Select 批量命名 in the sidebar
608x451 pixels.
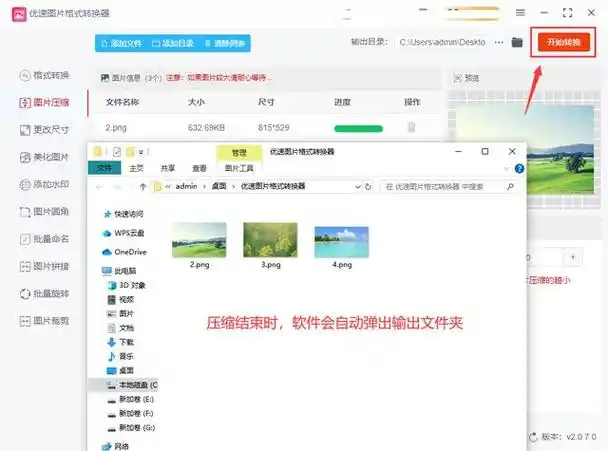pyautogui.click(x=44, y=239)
